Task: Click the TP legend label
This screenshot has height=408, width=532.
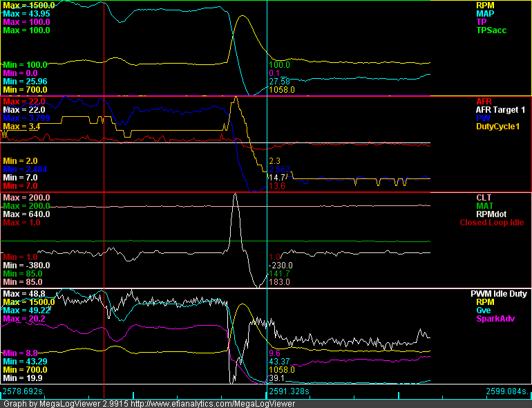Action: (482, 21)
